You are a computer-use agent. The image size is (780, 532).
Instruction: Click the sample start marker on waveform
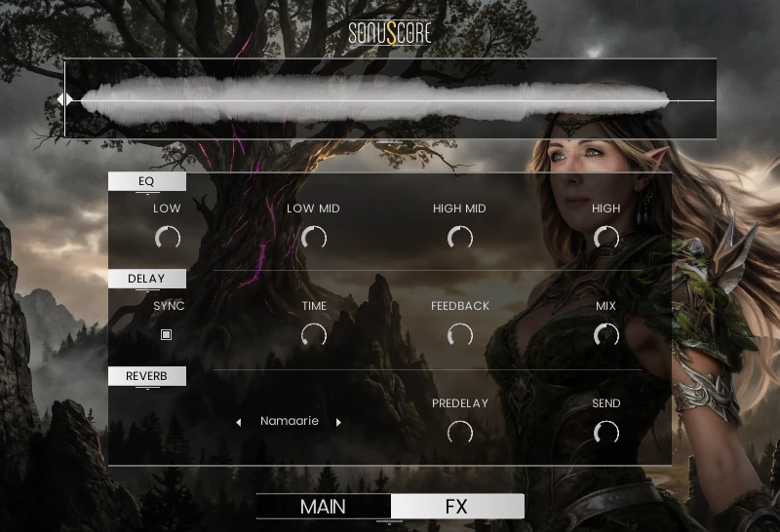tap(64, 99)
